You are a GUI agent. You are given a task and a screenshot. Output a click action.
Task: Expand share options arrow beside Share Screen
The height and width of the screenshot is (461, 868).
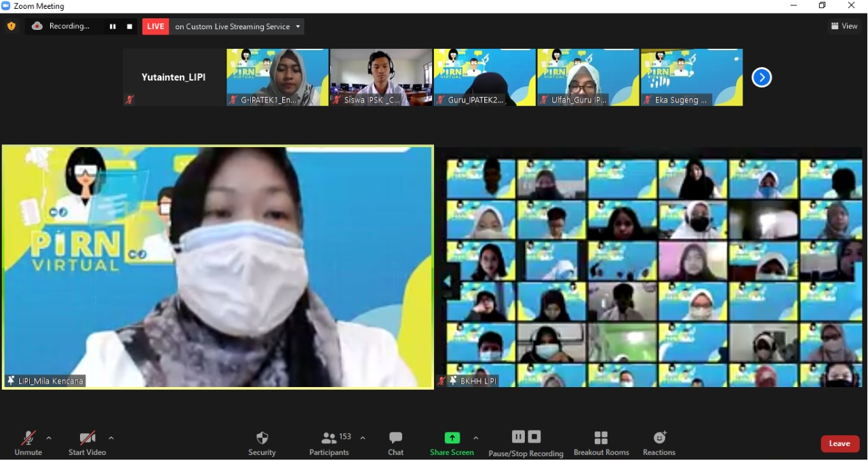476,438
